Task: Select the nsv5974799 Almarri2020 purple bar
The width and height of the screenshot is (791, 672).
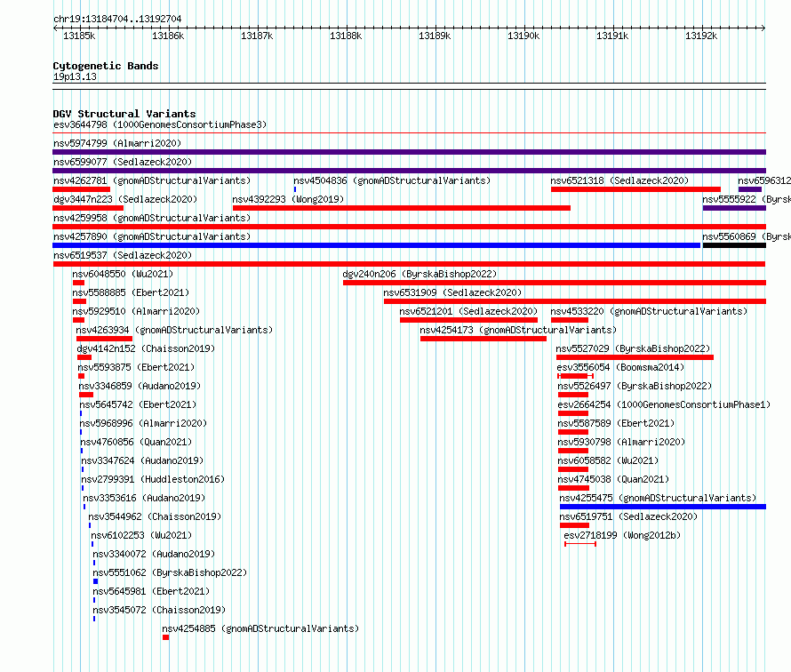Action: (409, 152)
